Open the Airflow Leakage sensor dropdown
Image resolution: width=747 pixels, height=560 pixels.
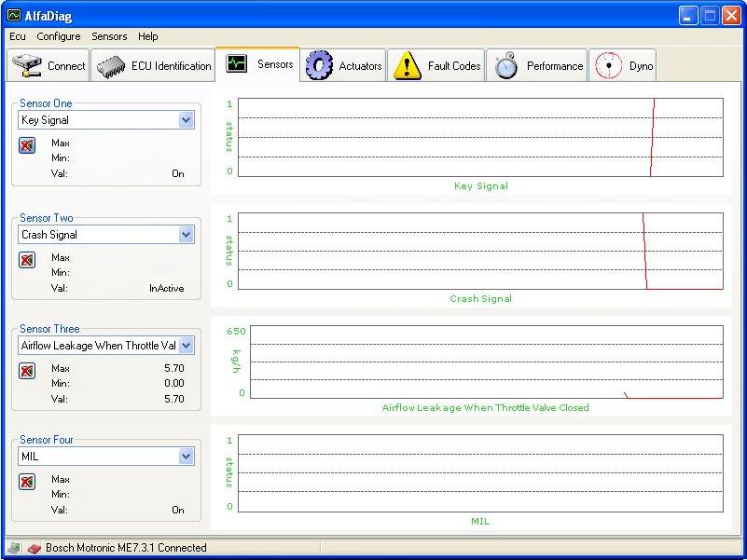point(186,346)
